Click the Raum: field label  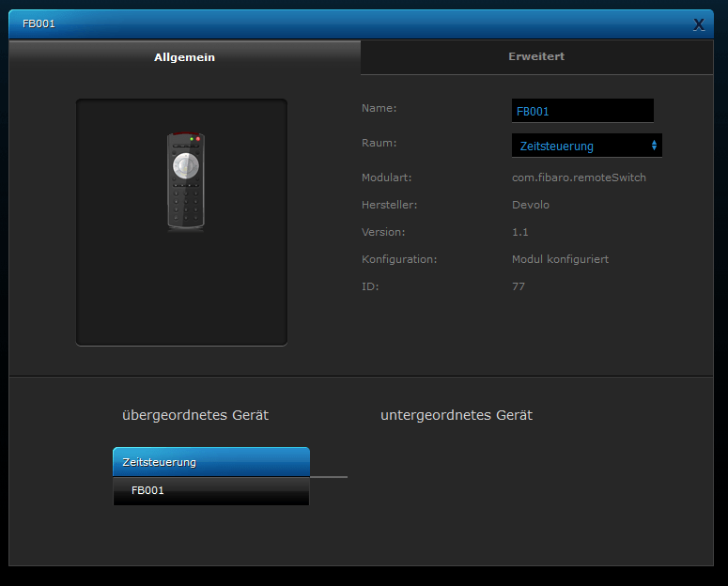pos(379,143)
